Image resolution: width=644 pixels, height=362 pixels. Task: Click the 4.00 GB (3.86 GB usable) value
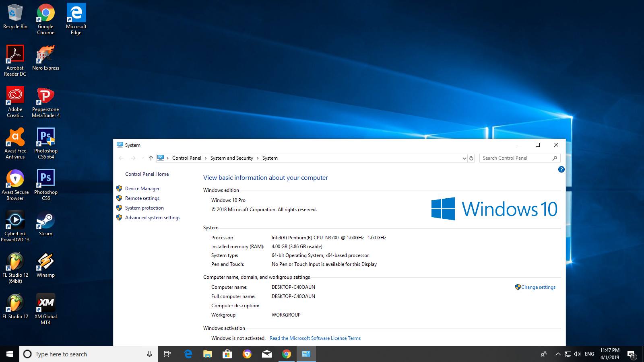coord(297,247)
